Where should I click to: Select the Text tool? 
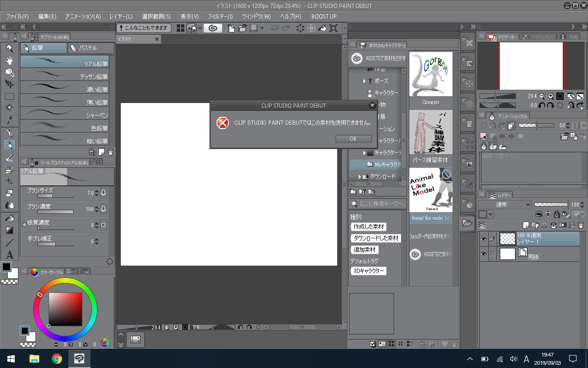(9, 255)
